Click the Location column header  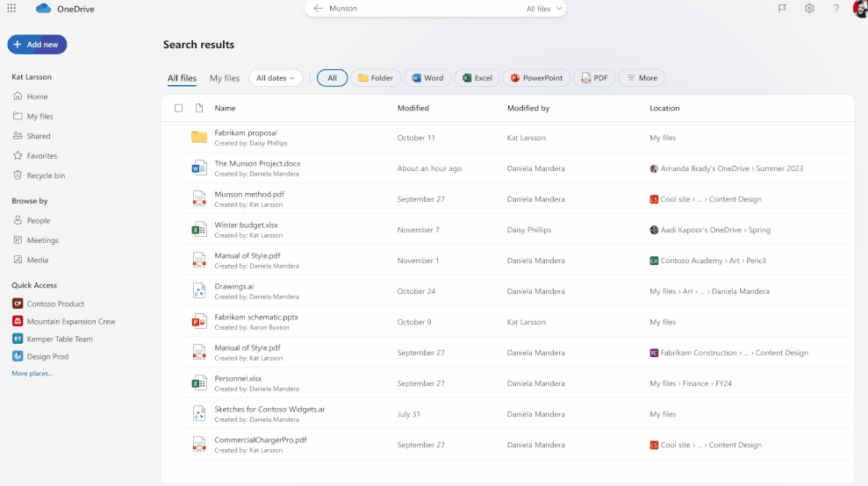(664, 108)
